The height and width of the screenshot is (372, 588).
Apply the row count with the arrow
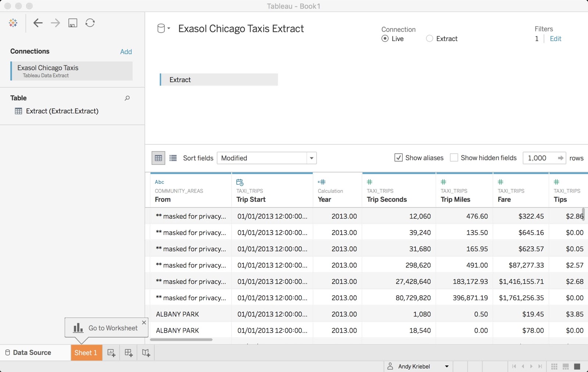click(560, 158)
